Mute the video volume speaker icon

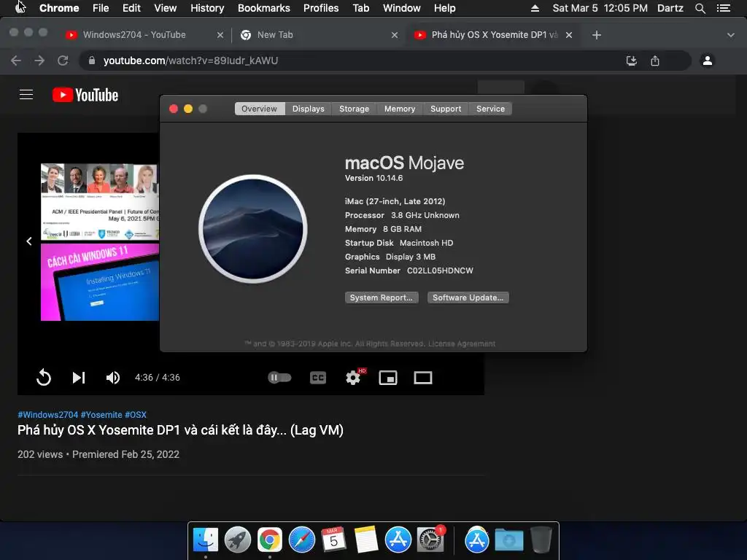113,378
